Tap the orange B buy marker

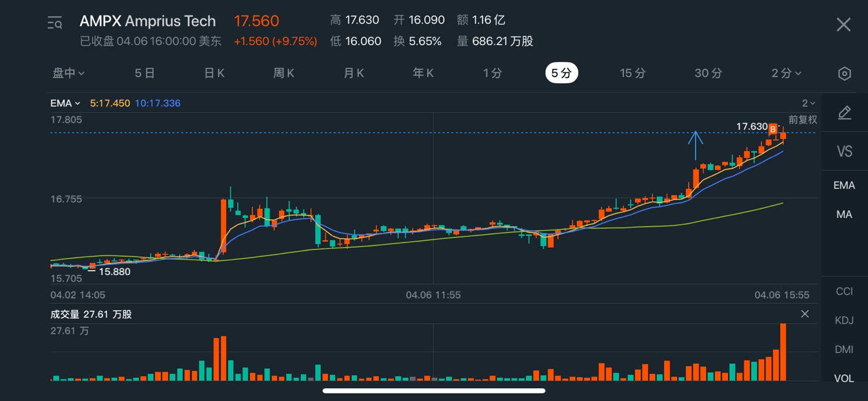pos(773,129)
